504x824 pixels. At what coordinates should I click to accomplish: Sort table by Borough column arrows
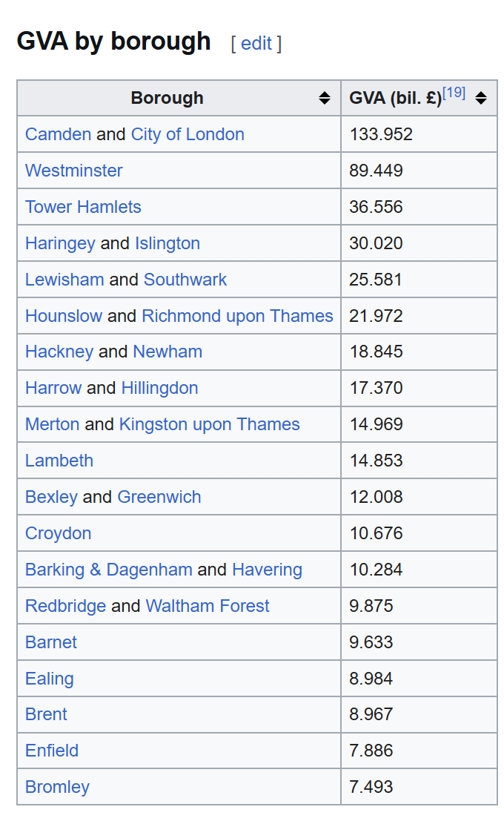pos(324,98)
